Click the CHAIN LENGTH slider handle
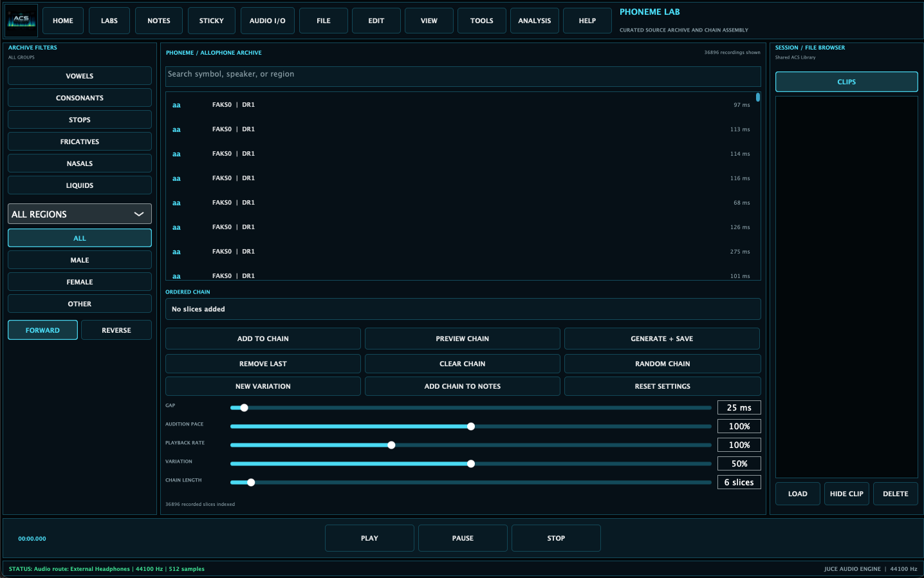Screen dimensions: 924x578 [x=251, y=483]
